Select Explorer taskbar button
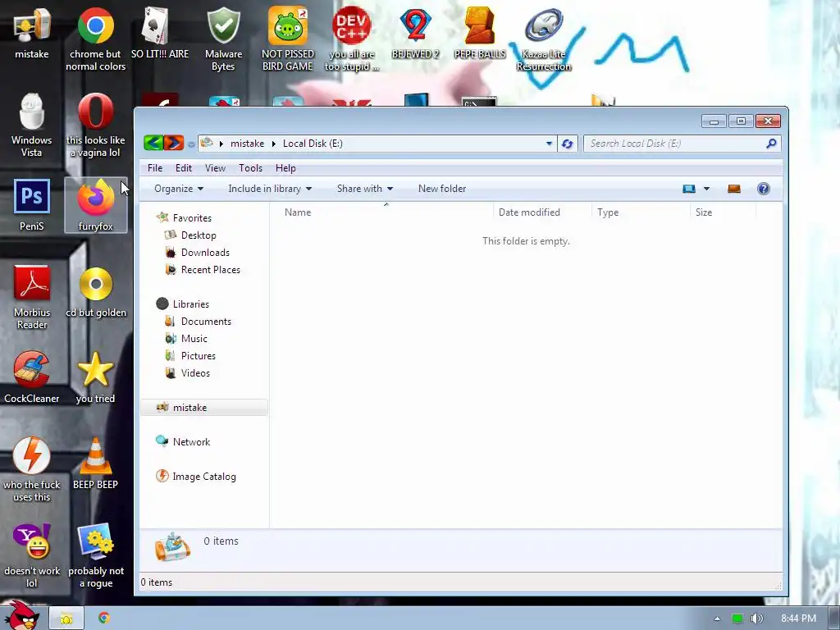This screenshot has width=840, height=630. click(66, 619)
